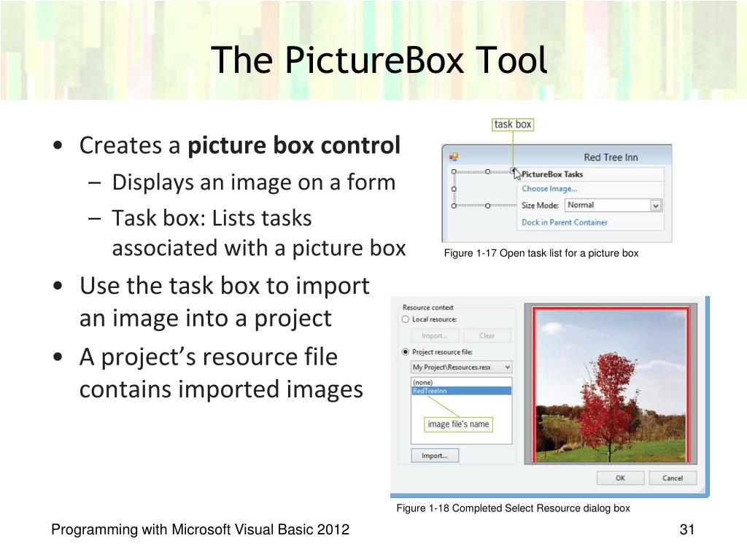Click the lower Import... button
The height and width of the screenshot is (560, 747).
click(435, 456)
